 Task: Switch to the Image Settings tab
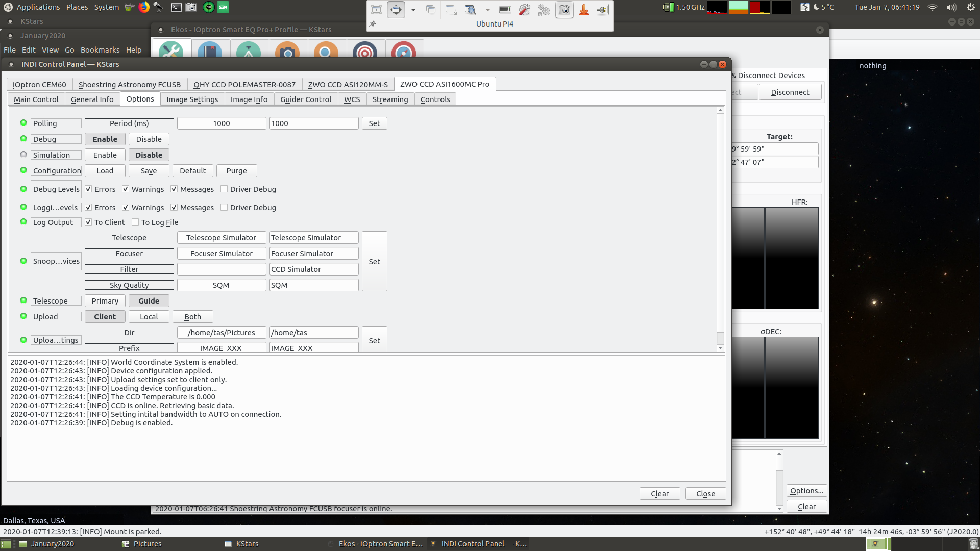tap(192, 99)
